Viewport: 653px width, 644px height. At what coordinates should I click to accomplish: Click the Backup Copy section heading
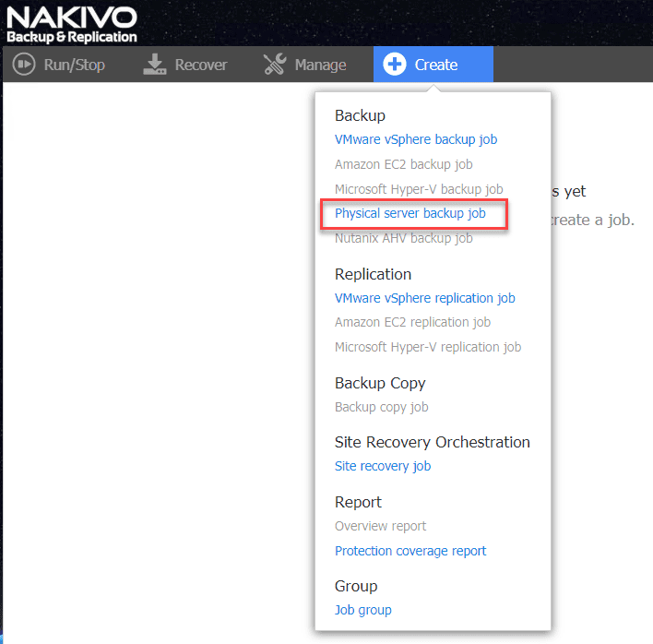tap(380, 383)
